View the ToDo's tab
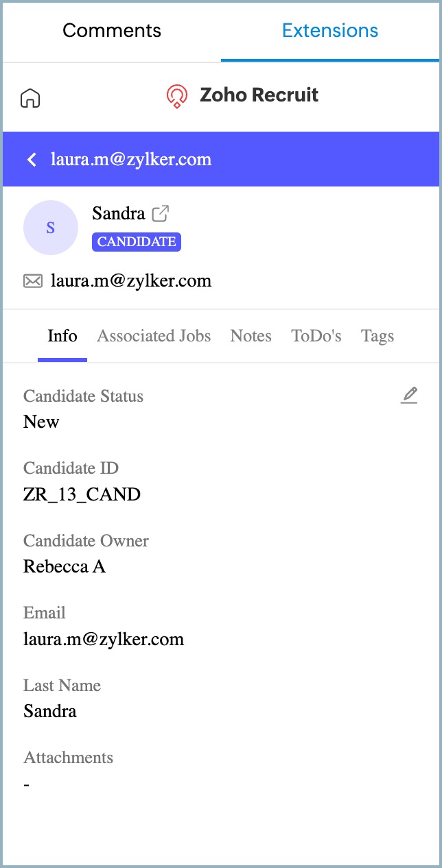 [316, 336]
